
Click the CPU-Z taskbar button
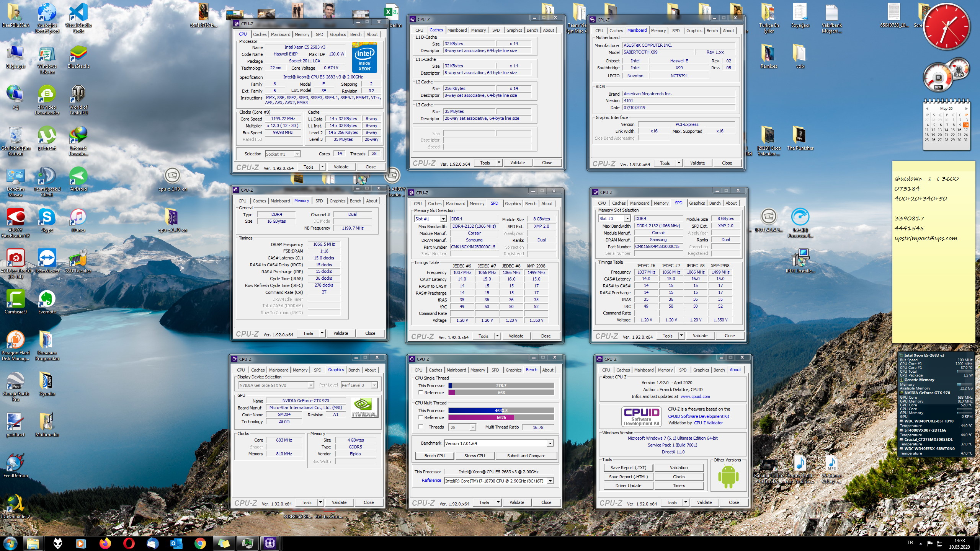pyautogui.click(x=269, y=543)
